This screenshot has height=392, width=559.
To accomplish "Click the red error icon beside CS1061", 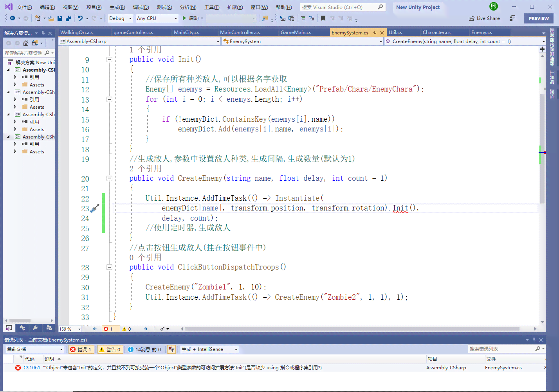I will point(18,368).
